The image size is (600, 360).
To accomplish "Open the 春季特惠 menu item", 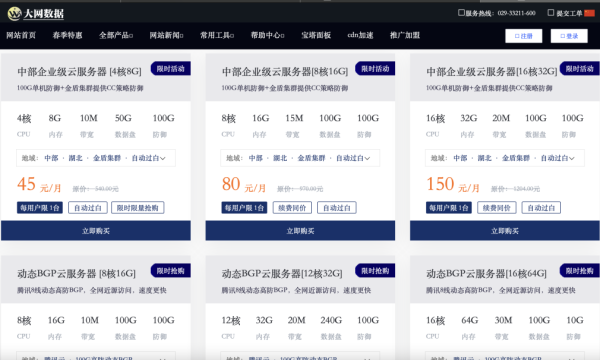I will (68, 35).
